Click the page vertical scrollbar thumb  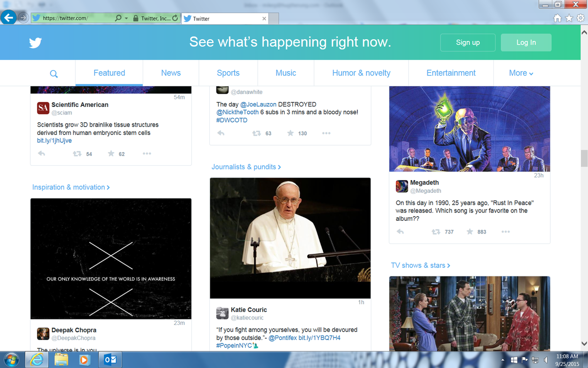584,158
